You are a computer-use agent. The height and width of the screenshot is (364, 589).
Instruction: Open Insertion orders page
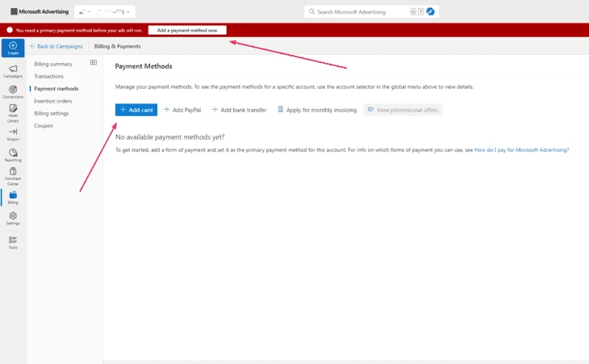52,101
